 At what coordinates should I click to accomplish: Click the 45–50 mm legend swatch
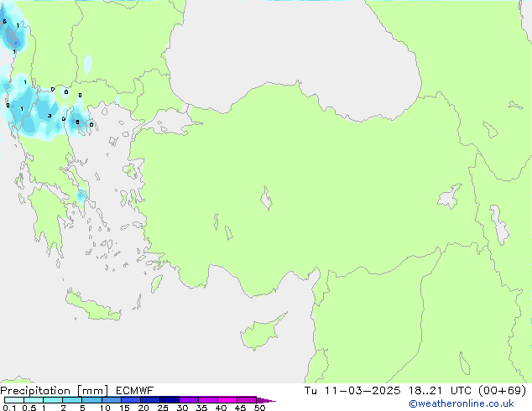tap(247, 400)
